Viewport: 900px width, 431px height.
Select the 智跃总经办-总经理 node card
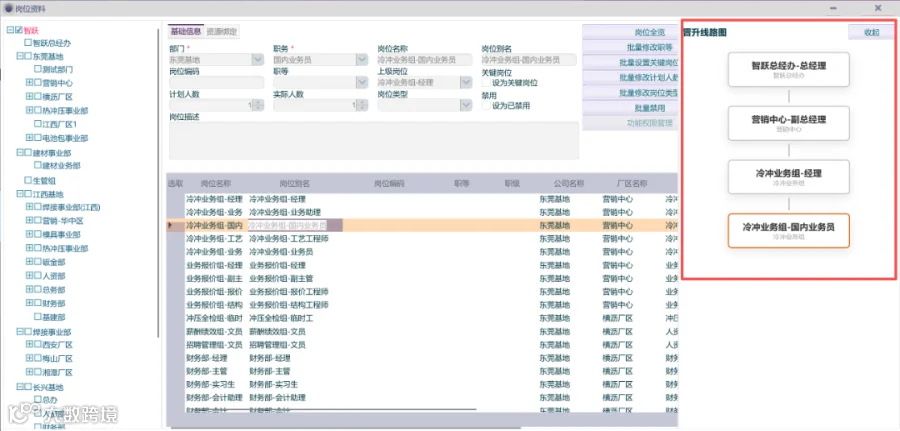pyautogui.click(x=789, y=69)
